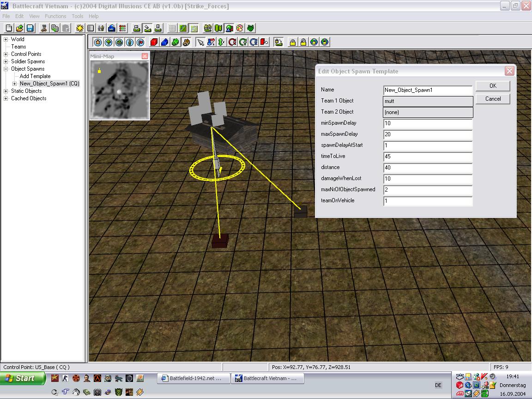Click the minSpawnDelay input field

click(428, 123)
